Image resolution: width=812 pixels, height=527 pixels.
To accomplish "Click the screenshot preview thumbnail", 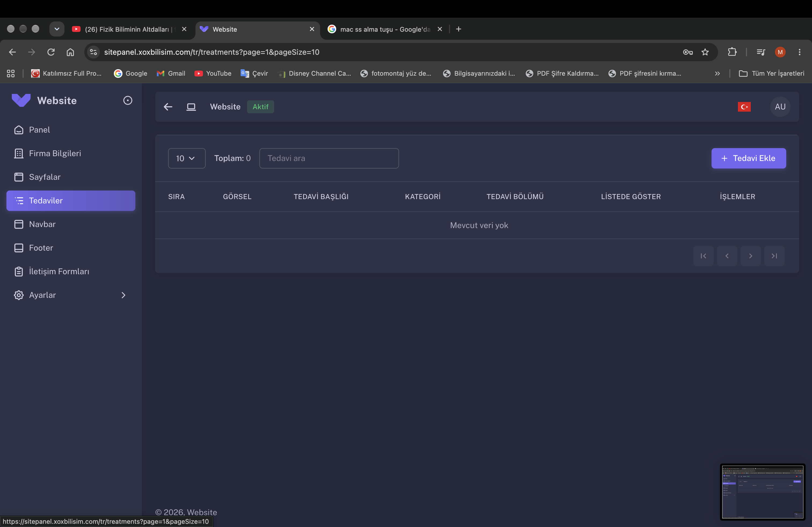I will (x=762, y=492).
